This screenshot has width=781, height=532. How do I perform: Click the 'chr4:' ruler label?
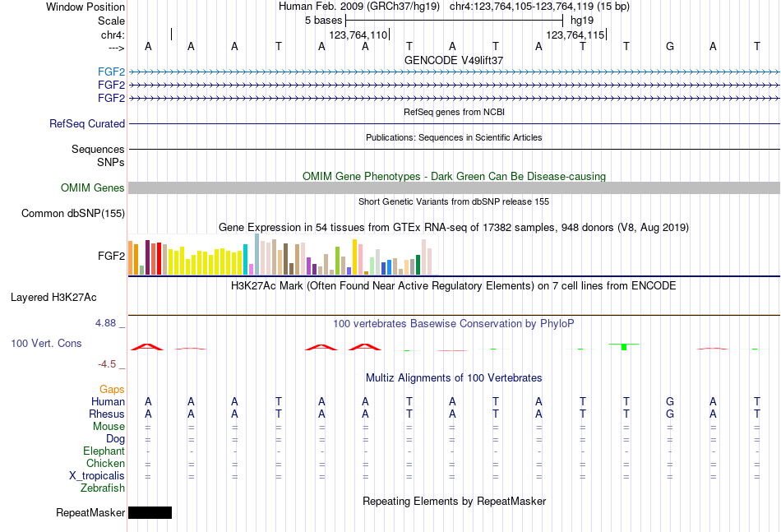(113, 35)
